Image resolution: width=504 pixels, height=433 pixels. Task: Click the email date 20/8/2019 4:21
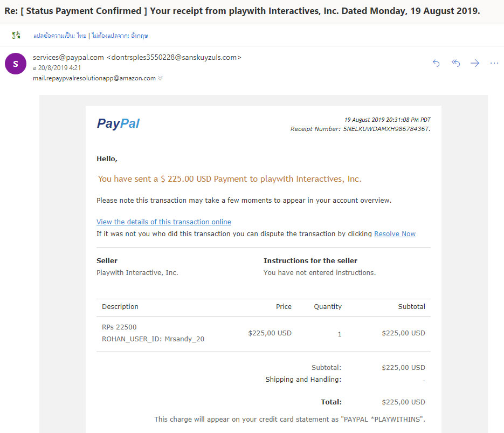coord(59,68)
